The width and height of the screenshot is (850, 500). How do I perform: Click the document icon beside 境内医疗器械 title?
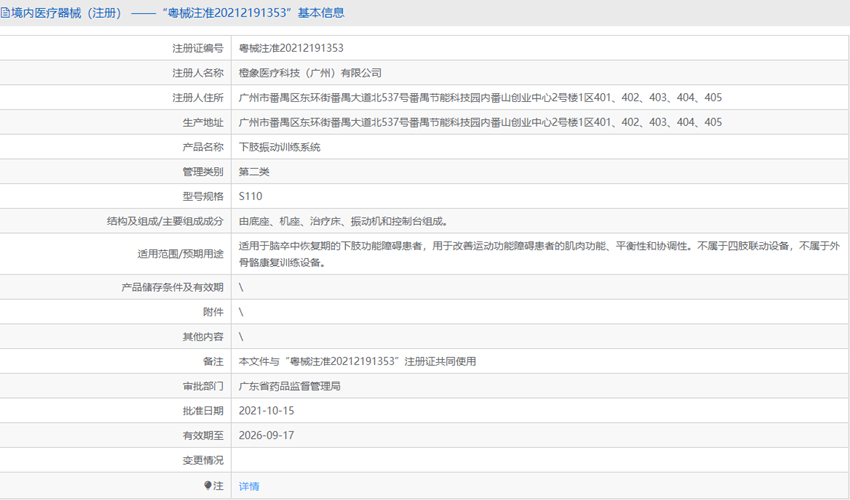point(5,13)
